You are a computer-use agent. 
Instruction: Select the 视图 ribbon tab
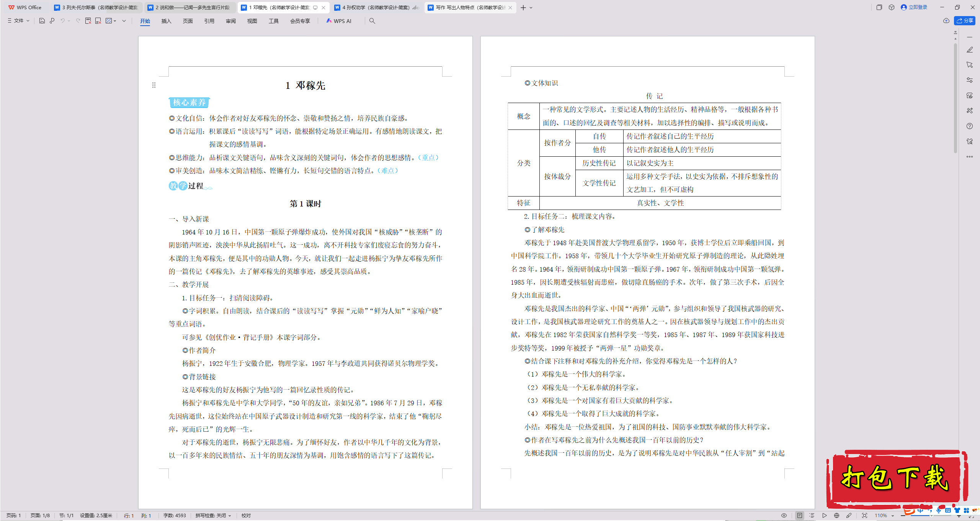point(252,21)
